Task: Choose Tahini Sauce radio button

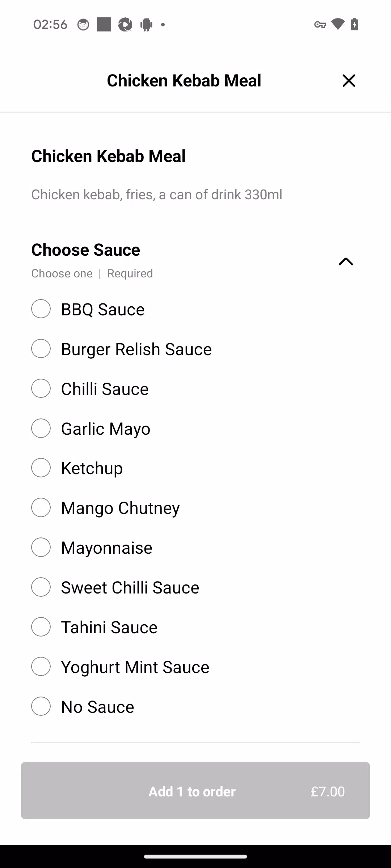Action: point(41,627)
